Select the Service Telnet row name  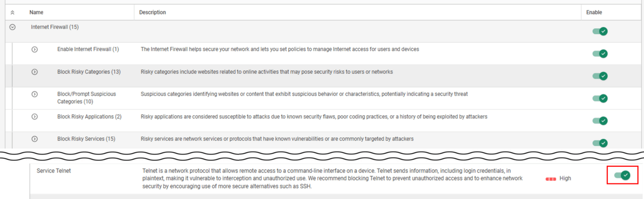(x=54, y=171)
